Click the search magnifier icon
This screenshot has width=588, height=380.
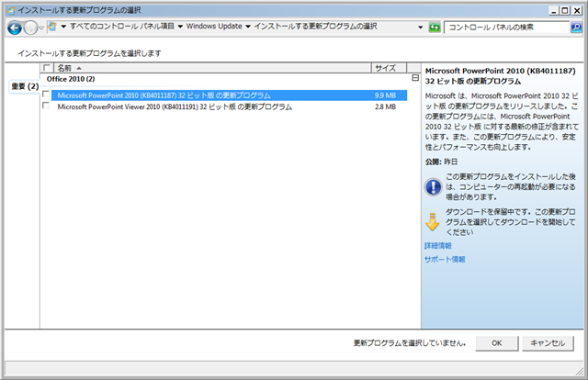[x=576, y=28]
